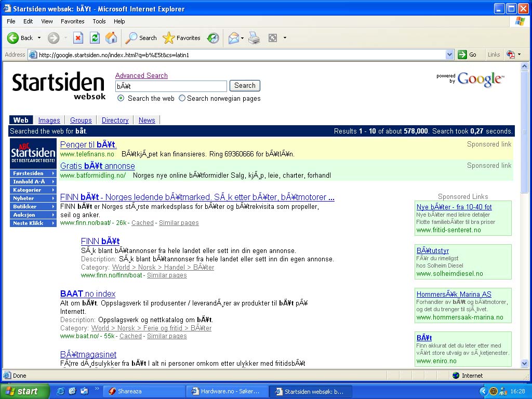Click the scrollbar up arrow
Screen dimensions: 532x399
click(x=524, y=66)
